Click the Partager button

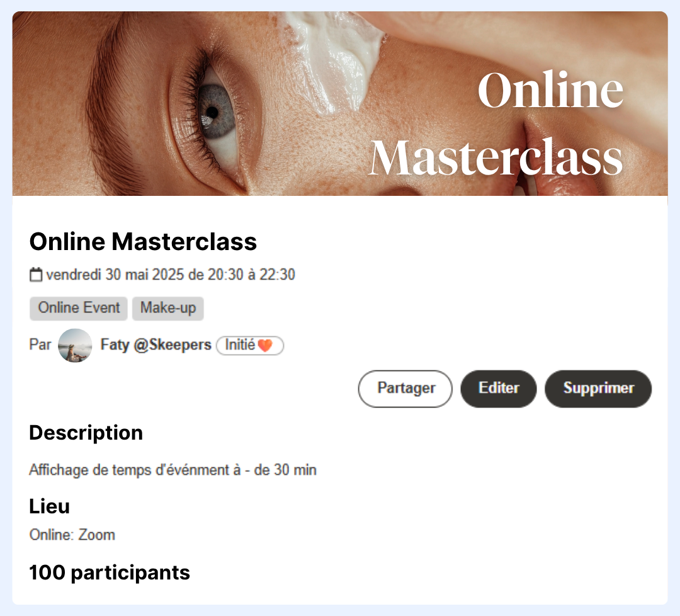coord(405,389)
